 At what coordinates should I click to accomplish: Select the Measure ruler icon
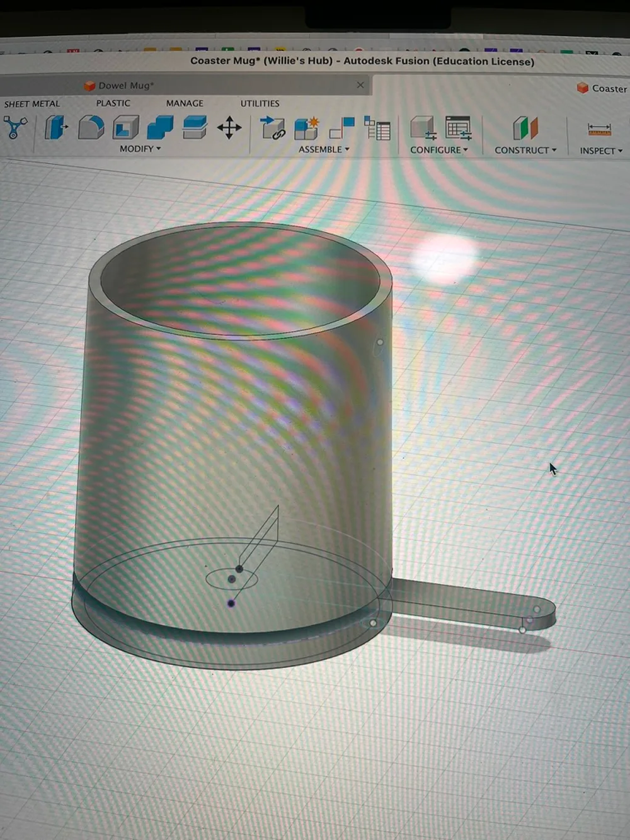click(x=599, y=129)
